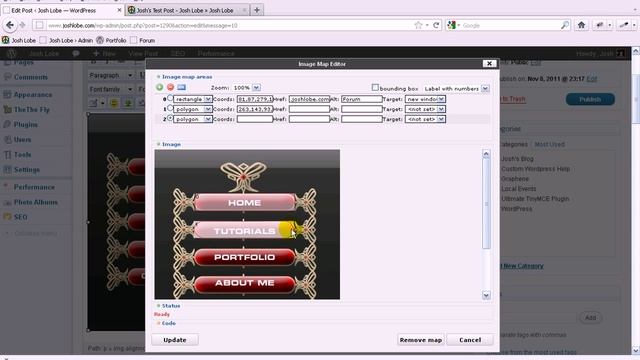Open Appearance in WordPress sidebar

point(33,94)
